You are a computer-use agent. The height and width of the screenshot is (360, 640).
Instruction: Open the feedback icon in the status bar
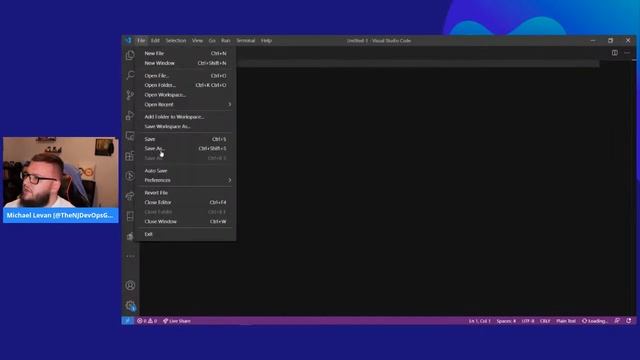tap(617, 321)
